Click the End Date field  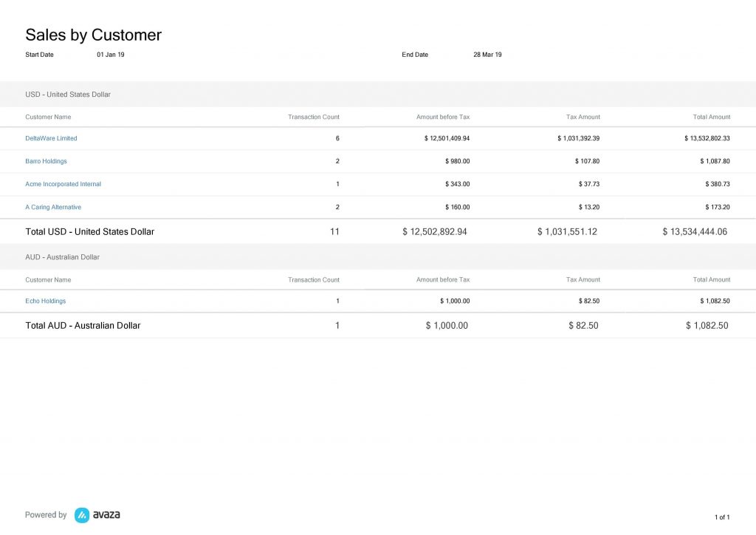pos(415,54)
